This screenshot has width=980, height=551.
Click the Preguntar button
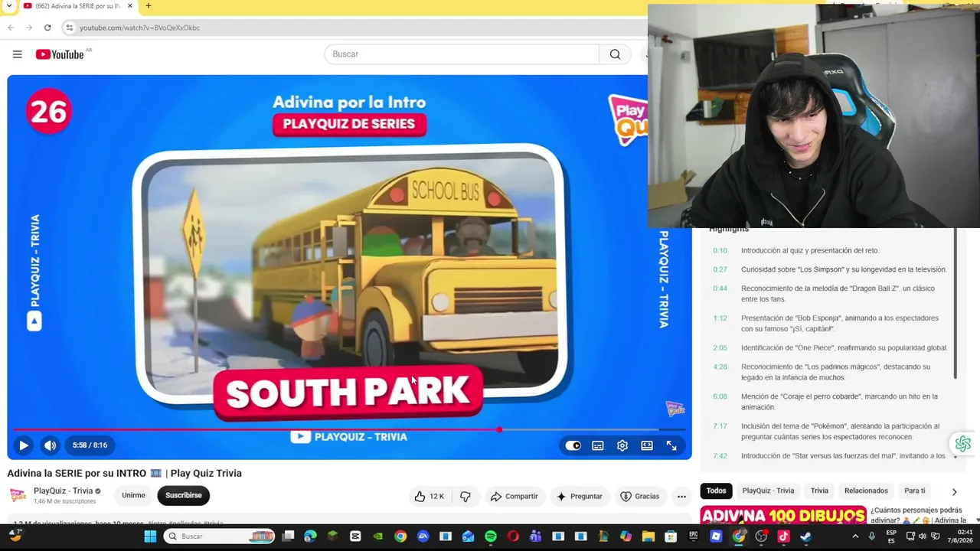[x=580, y=497]
